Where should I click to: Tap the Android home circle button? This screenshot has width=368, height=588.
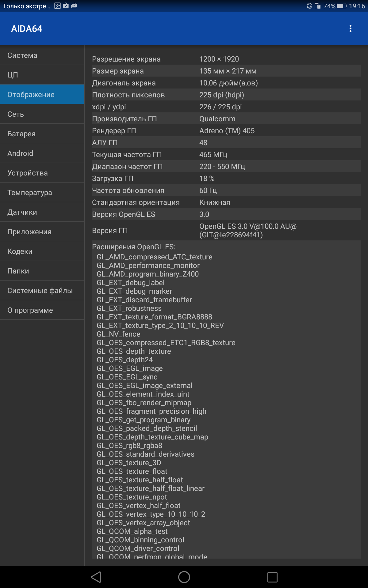coord(184,577)
